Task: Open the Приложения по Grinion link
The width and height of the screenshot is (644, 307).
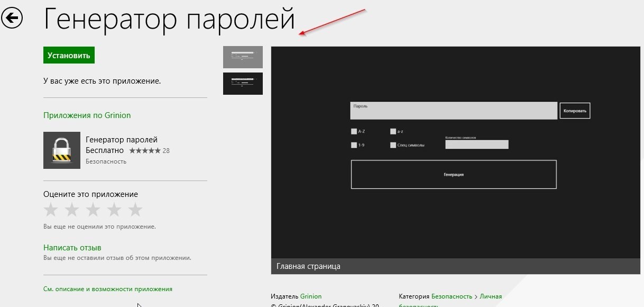Action: pos(87,115)
